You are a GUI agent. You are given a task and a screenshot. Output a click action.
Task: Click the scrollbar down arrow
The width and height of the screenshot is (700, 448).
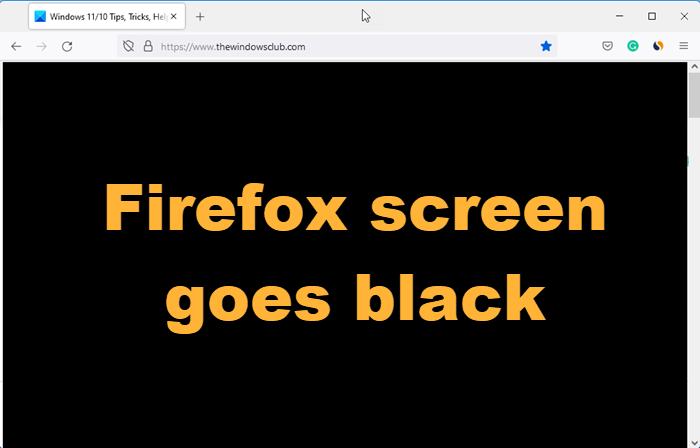point(694,444)
